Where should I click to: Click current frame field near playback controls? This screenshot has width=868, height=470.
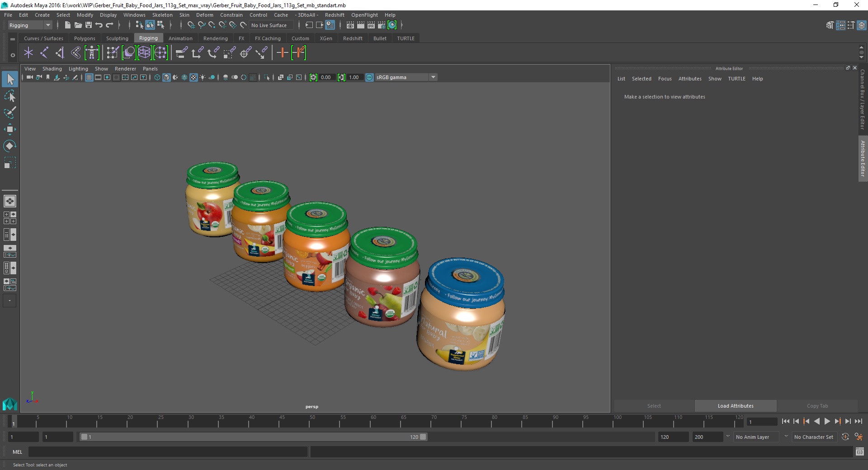click(x=762, y=422)
